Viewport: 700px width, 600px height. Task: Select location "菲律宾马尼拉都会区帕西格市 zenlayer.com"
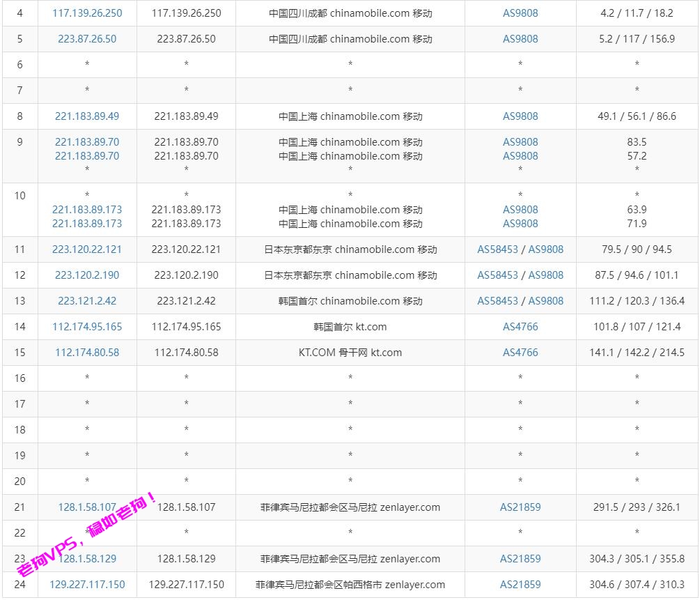(350, 585)
